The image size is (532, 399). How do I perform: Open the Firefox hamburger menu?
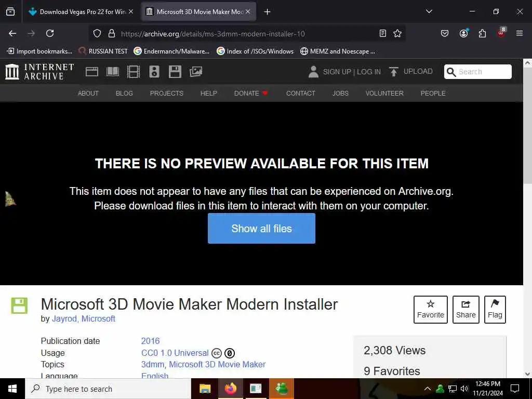pos(520,33)
